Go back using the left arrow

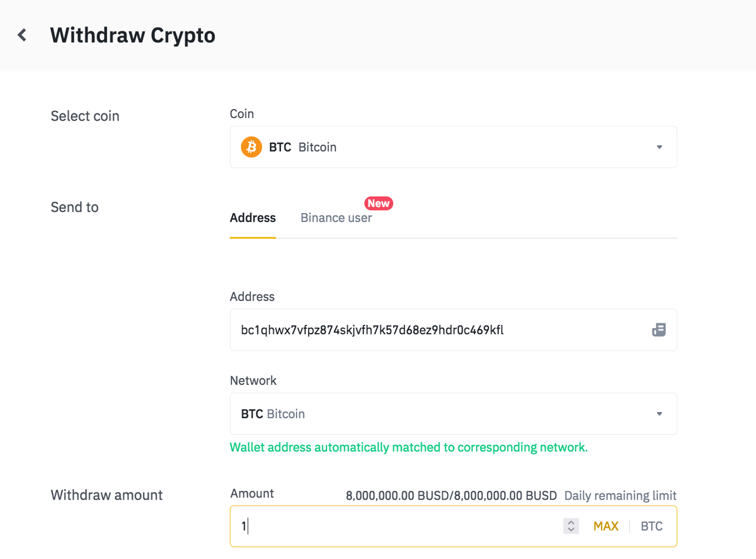pos(22,35)
